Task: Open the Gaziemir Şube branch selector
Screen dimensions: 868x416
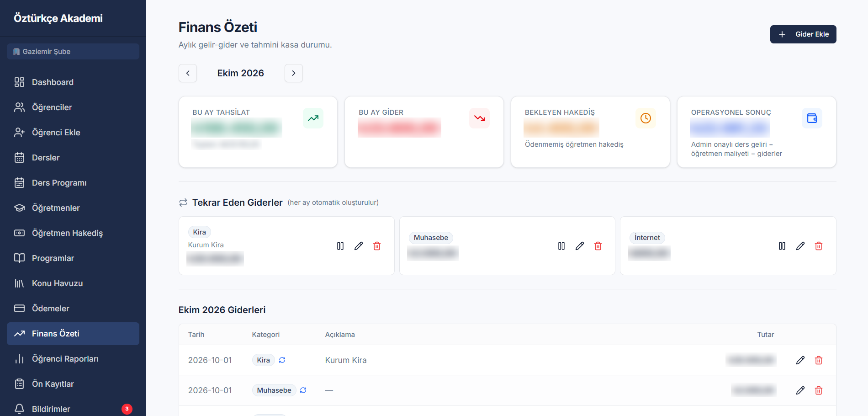Action: coord(73,52)
